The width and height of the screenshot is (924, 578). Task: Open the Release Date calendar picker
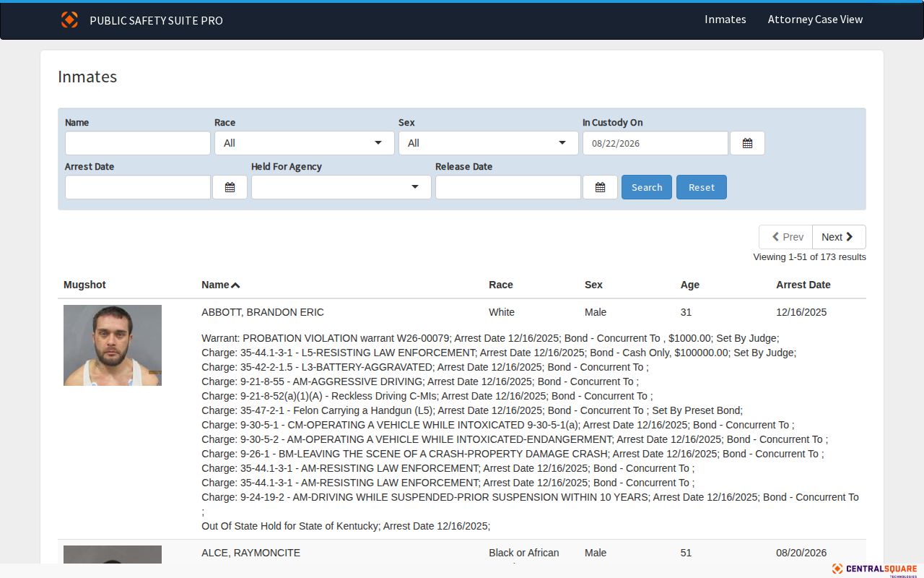coord(600,187)
